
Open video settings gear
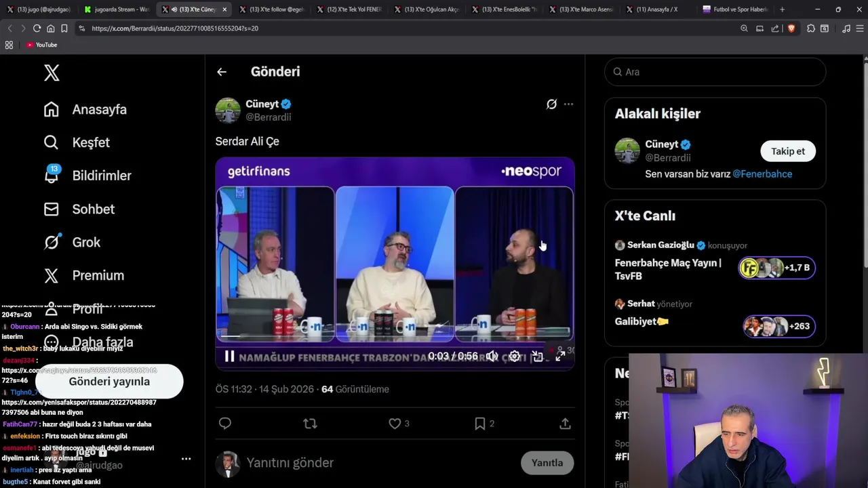[515, 356]
